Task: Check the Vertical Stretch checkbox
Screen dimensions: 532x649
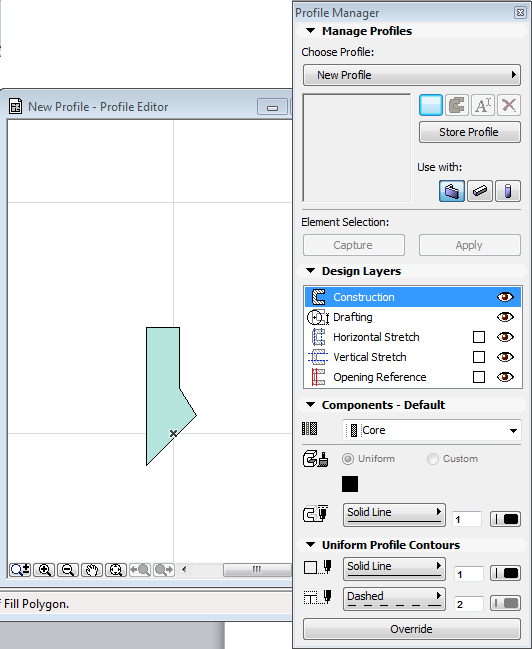Action: coord(479,357)
